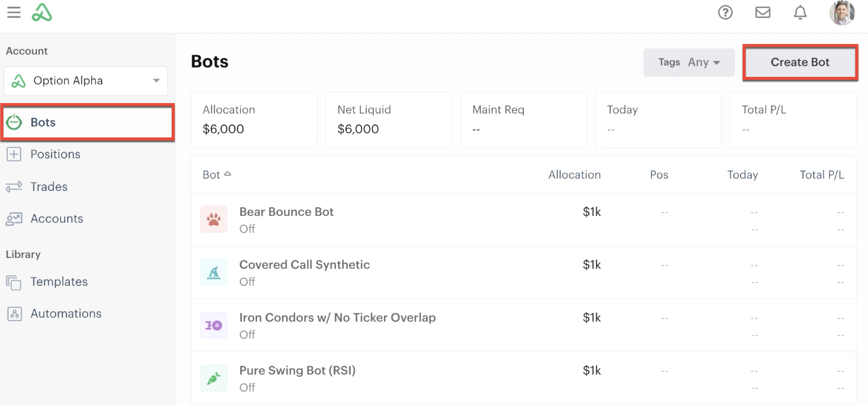This screenshot has height=405, width=868.
Task: Expand the Option Alpha account dropdown
Action: click(x=86, y=81)
